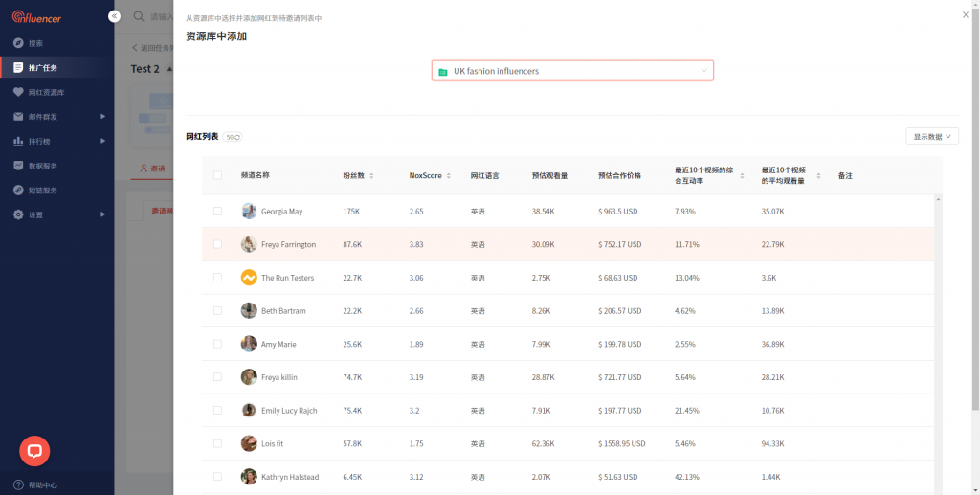Viewport: 980px width, 495px height.
Task: Click the search magnifier icon in top bar
Action: click(140, 16)
